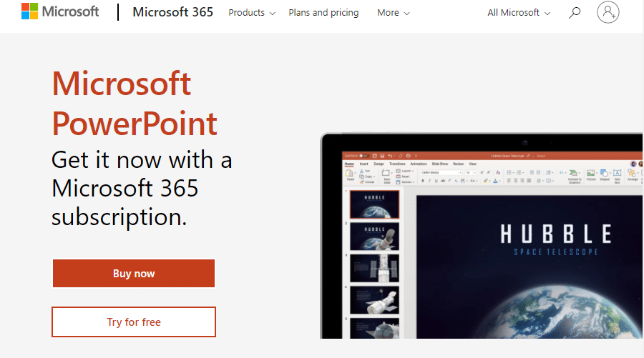Click the Try for free button

coord(134,322)
